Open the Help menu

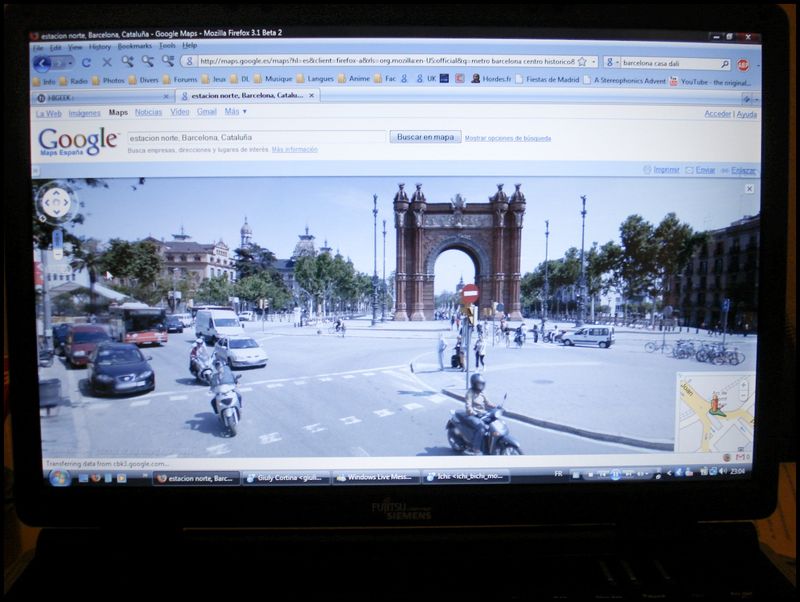point(190,45)
